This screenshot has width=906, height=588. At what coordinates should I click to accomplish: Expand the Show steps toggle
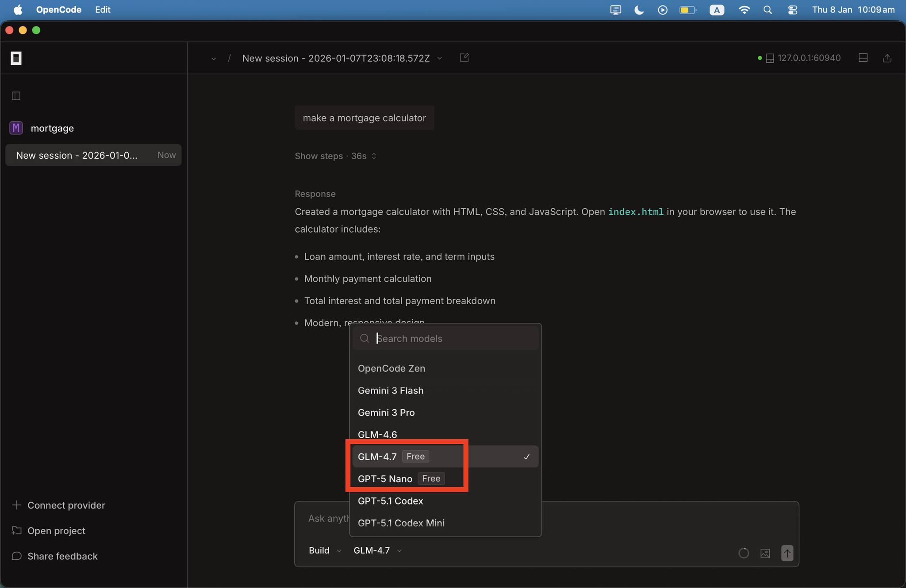[335, 156]
